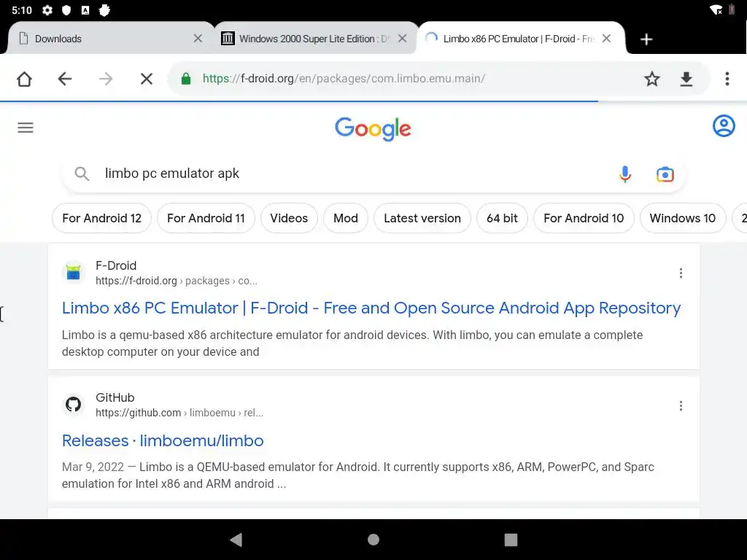Open a new tab with plus
747x560 pixels.
coord(646,39)
